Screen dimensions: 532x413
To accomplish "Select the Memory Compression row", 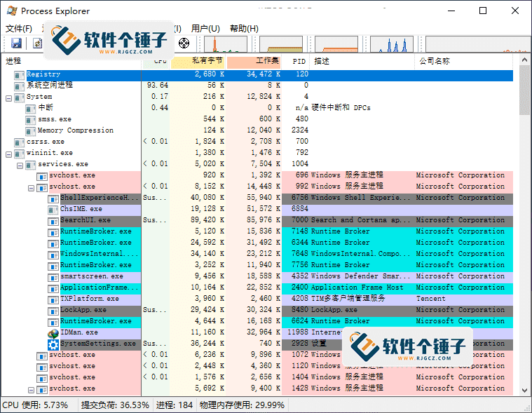I will [257, 130].
